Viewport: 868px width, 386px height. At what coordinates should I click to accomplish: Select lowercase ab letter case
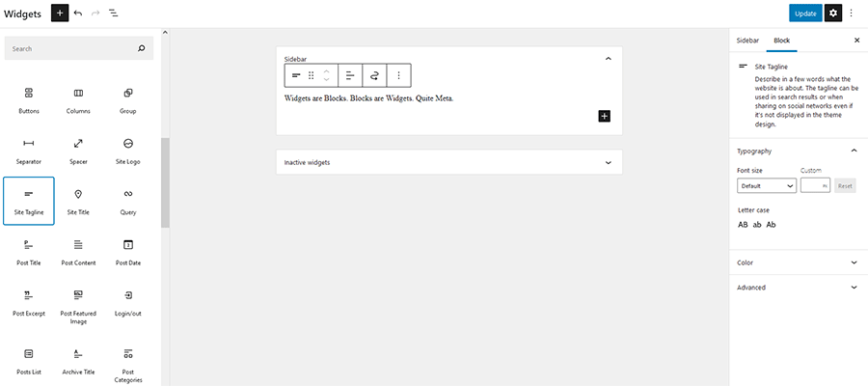click(757, 225)
